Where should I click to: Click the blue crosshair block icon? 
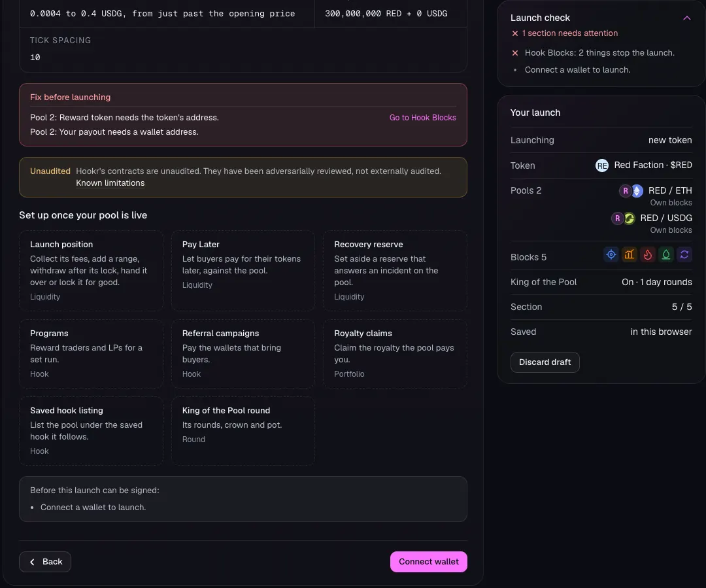click(611, 254)
